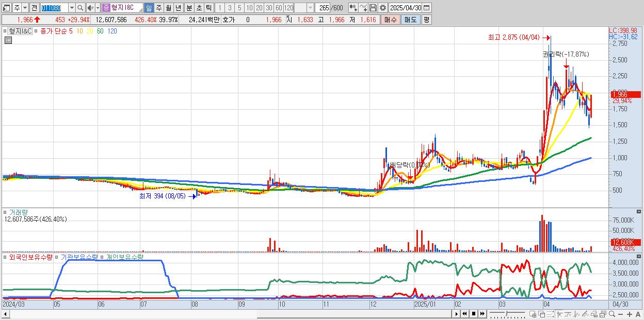Toggle the 기관보유수량 indicator square
Screen dimensions: 644x320
57,257
